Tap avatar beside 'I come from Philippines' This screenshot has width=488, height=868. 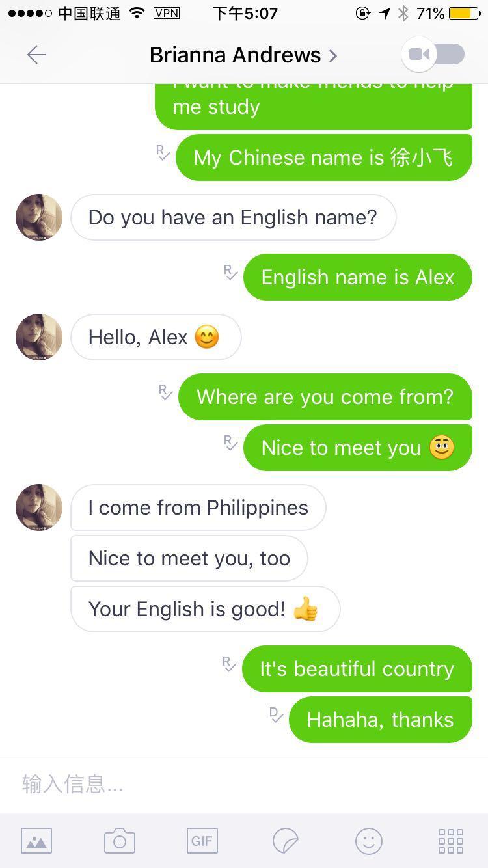(39, 508)
